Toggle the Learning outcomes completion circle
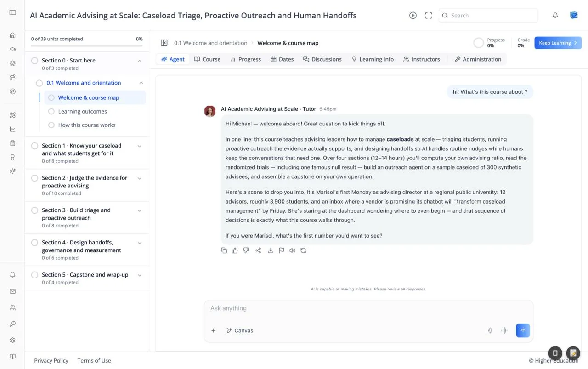Screen dimensions: 588x369 coord(51,111)
